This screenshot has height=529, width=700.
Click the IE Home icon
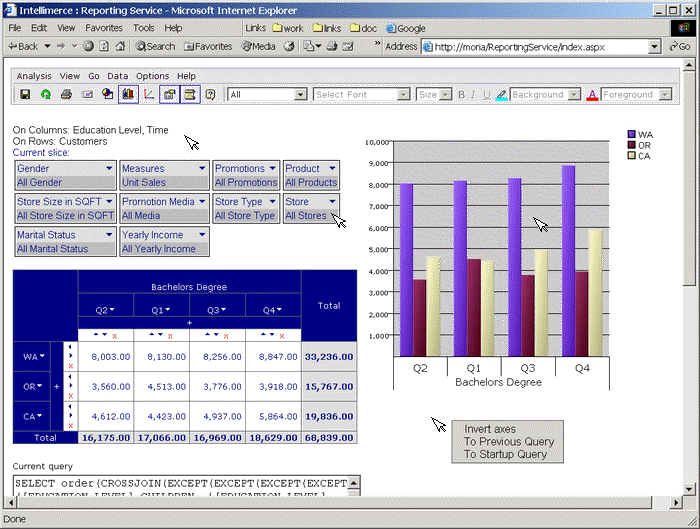[120, 46]
